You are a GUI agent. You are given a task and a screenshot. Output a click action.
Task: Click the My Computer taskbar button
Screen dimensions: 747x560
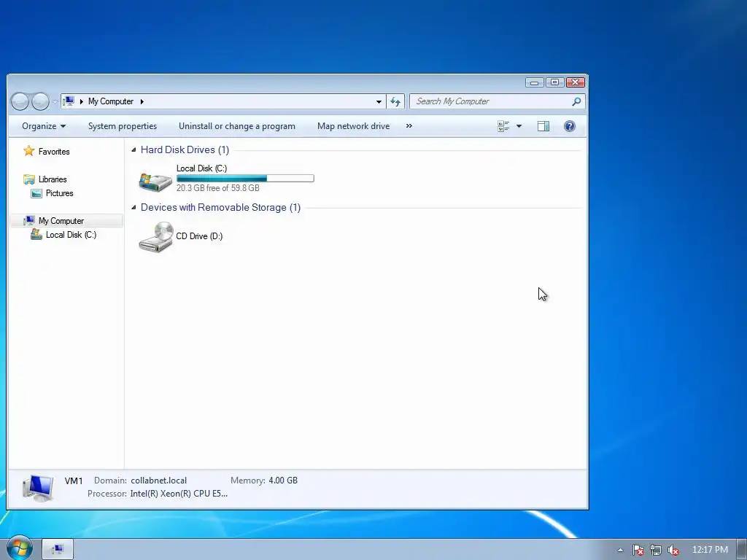click(x=58, y=550)
